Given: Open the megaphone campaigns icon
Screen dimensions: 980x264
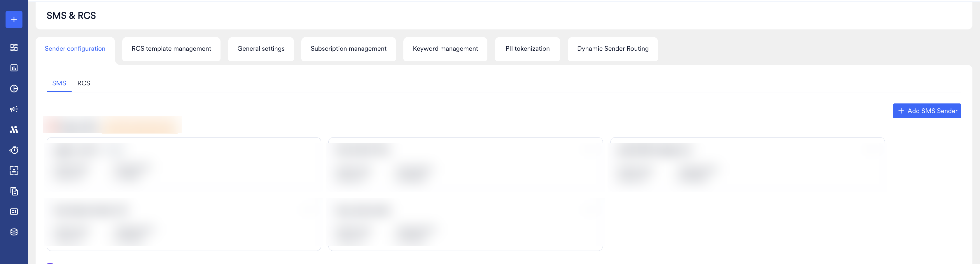Looking at the screenshot, I should 14,109.
